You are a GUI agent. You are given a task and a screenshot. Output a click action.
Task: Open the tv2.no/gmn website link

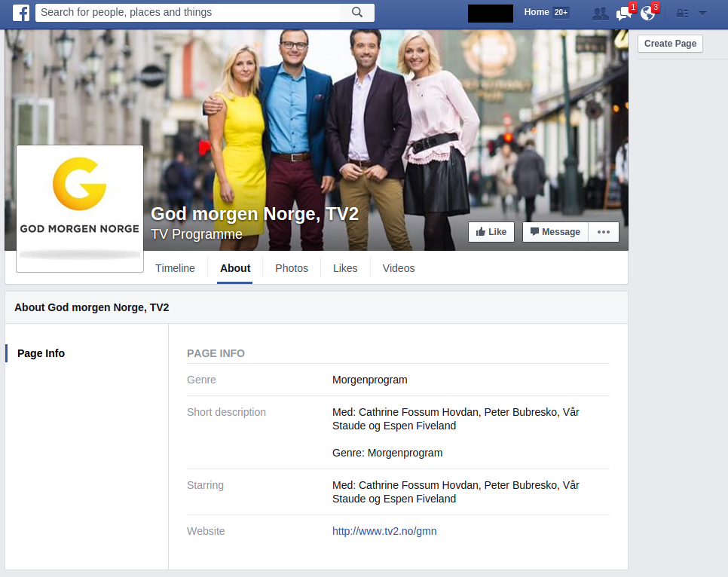384,531
